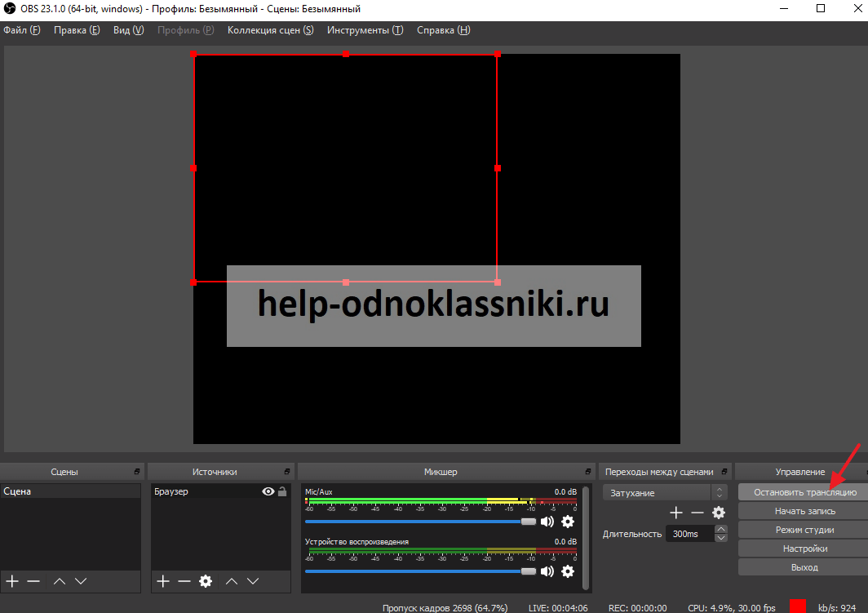Click Остановить трансляцию button
868x613 pixels.
click(x=804, y=491)
